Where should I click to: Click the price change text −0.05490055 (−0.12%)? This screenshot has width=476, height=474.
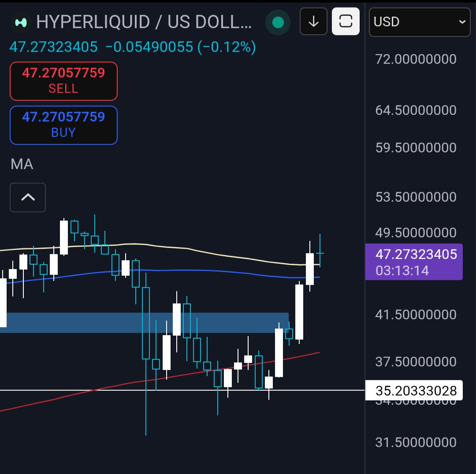click(181, 47)
